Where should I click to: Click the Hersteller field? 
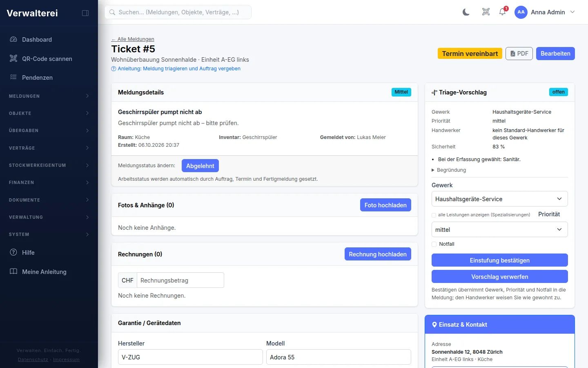point(190,357)
